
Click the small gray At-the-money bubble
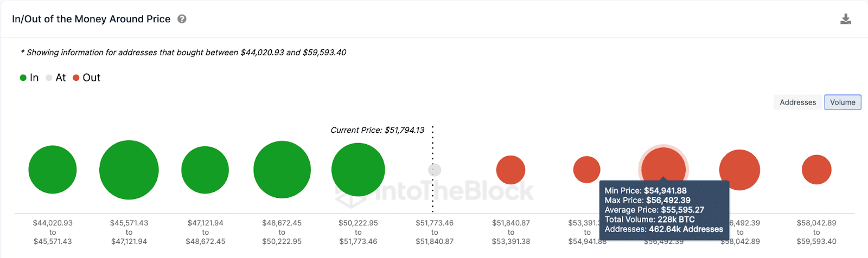(435, 170)
